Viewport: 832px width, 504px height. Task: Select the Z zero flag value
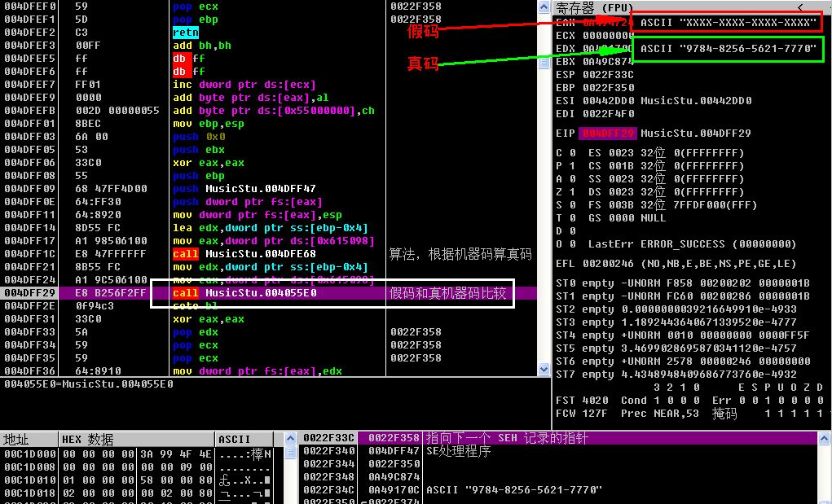573,192
